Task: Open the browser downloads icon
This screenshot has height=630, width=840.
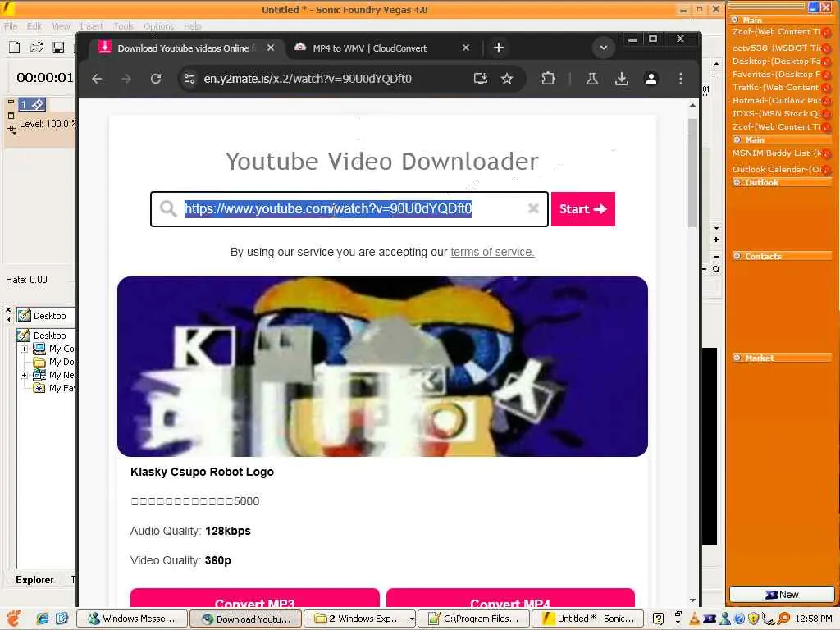Action: pos(622,79)
